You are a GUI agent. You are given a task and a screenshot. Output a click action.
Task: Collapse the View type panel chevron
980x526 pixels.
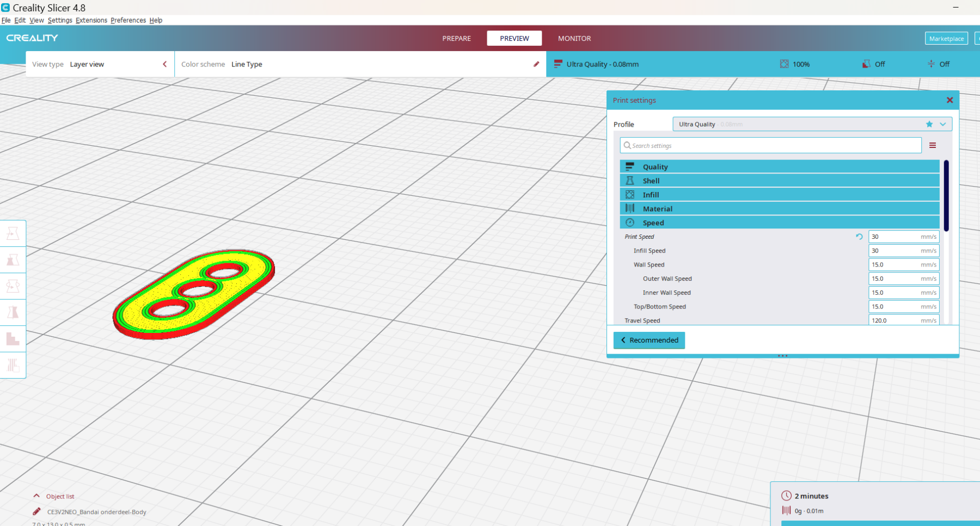pos(164,64)
